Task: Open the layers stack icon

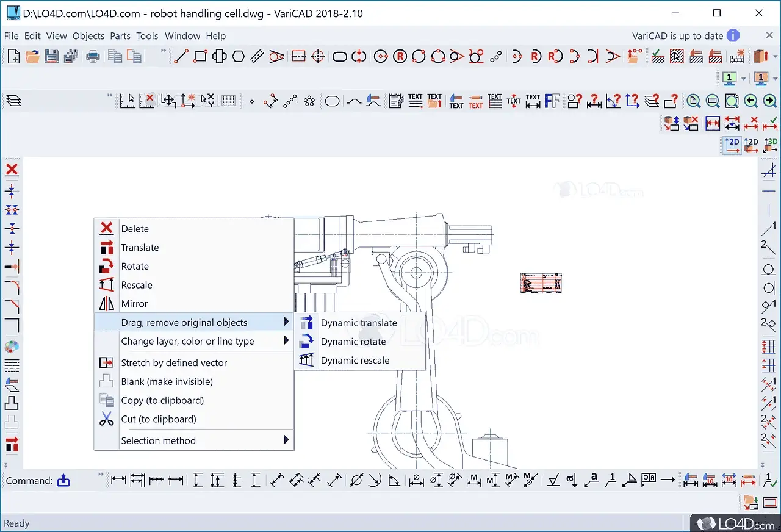Action: [x=13, y=101]
